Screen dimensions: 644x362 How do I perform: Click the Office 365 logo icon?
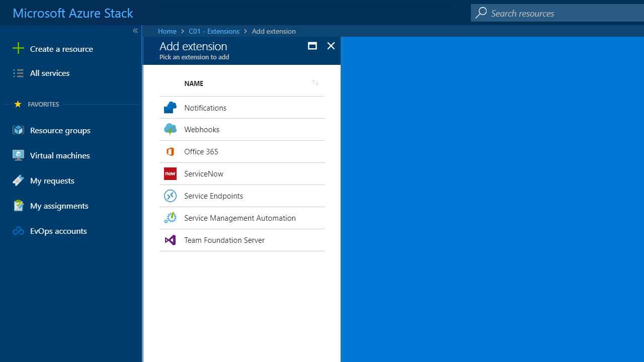pos(170,152)
